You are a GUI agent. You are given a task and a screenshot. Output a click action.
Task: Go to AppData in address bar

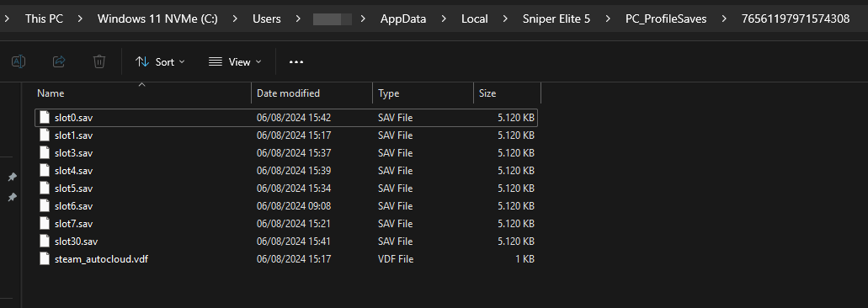pos(403,19)
